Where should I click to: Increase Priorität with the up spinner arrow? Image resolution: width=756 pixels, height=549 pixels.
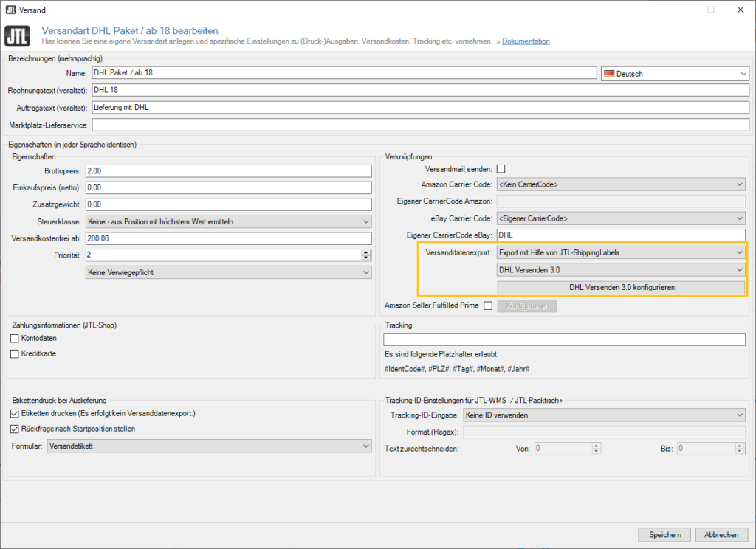coord(366,252)
